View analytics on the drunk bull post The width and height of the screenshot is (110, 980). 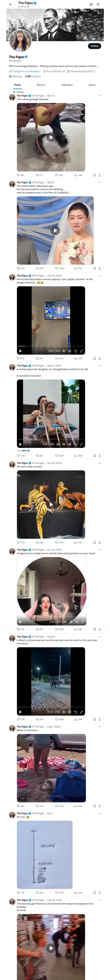click(x=75, y=719)
